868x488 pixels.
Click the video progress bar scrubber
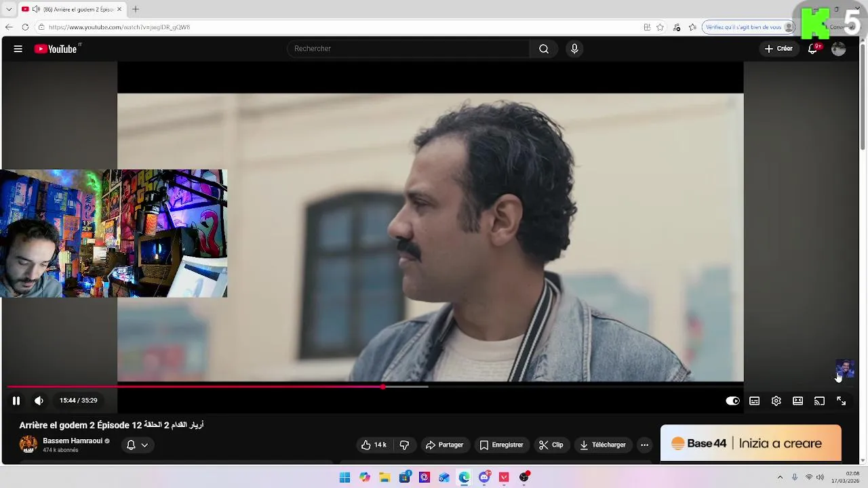click(383, 387)
